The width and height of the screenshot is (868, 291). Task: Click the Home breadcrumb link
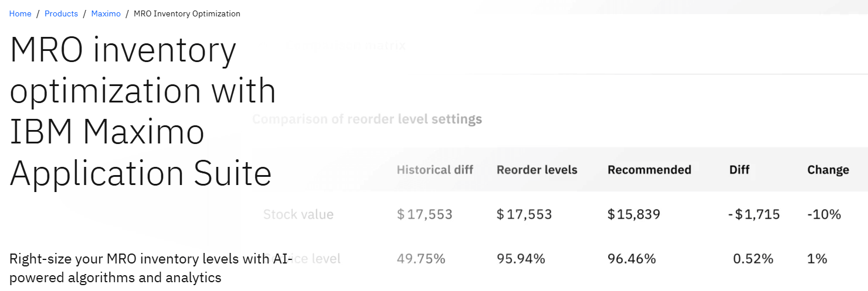20,13
